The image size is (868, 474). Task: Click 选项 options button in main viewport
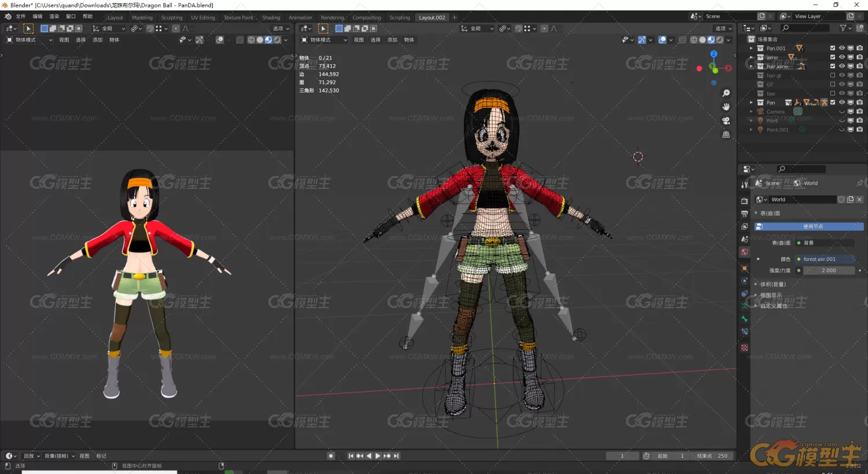[x=723, y=28]
